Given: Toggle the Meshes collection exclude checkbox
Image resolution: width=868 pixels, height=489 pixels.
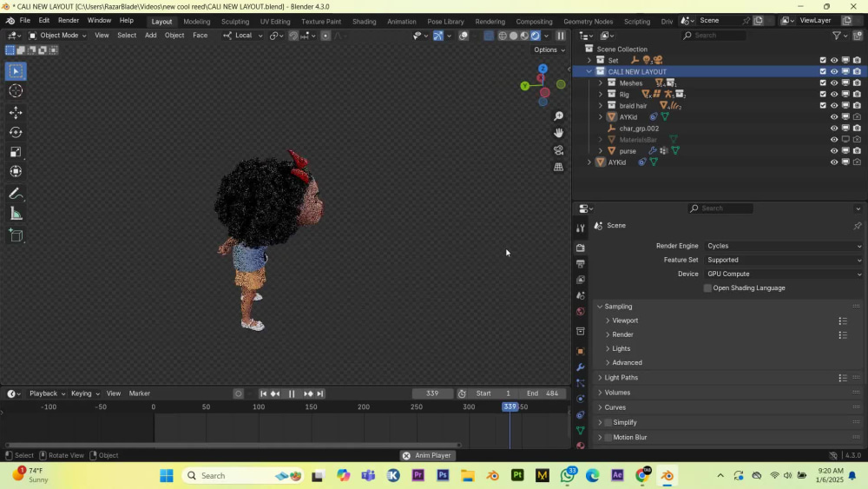Looking at the screenshot, I should 823,83.
